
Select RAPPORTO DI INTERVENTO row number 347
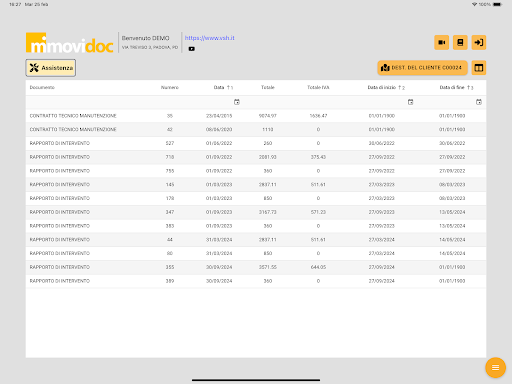(256, 212)
